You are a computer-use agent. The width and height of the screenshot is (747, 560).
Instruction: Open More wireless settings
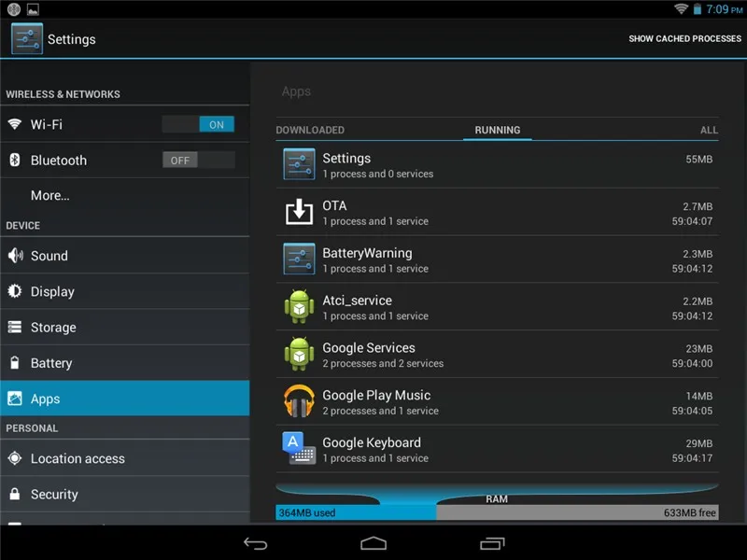pyautogui.click(x=125, y=196)
